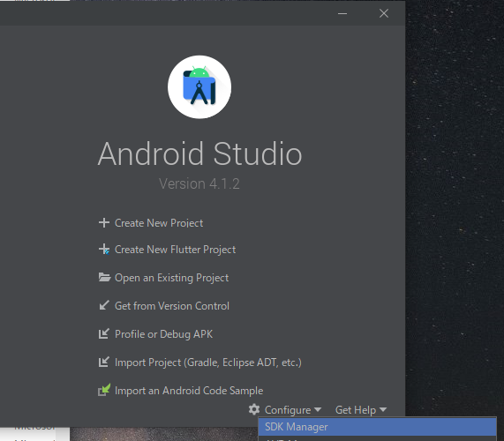Start Create New Flutter Project

(x=175, y=250)
